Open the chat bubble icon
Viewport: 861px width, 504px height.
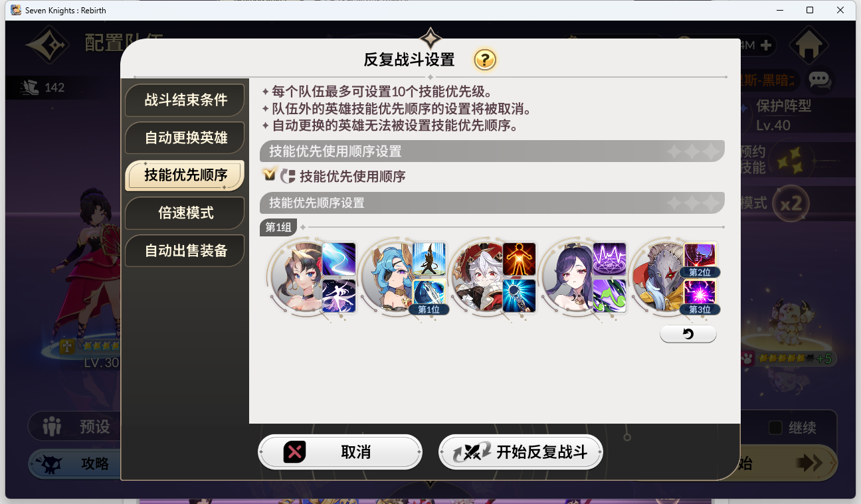click(820, 80)
